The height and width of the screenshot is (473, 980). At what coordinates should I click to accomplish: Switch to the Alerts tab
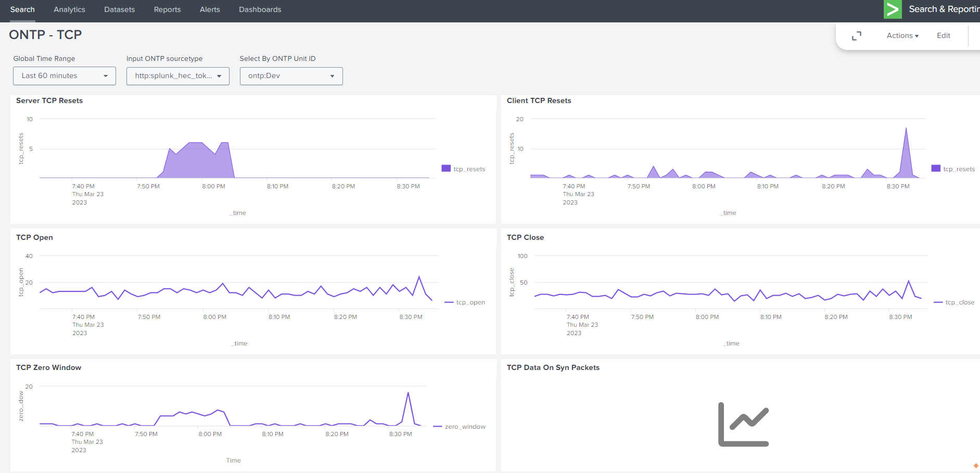tap(210, 9)
